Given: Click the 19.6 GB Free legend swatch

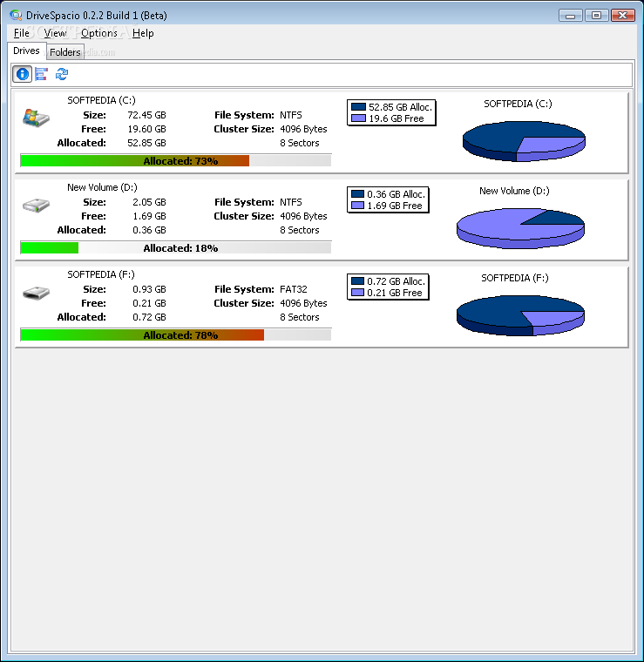Looking at the screenshot, I should pyautogui.click(x=358, y=118).
